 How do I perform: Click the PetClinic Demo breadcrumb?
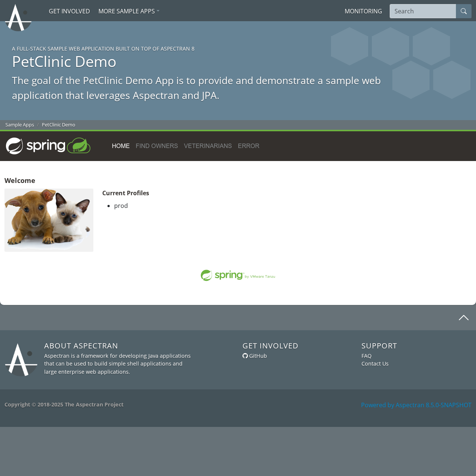(x=58, y=125)
